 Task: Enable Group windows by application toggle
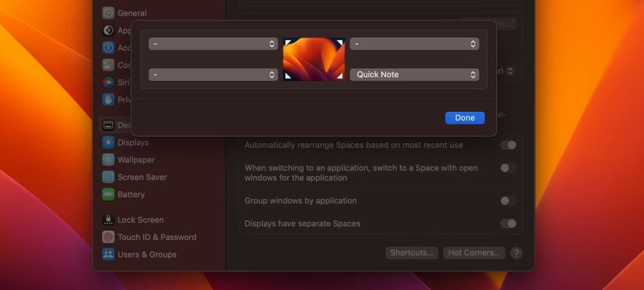point(508,201)
